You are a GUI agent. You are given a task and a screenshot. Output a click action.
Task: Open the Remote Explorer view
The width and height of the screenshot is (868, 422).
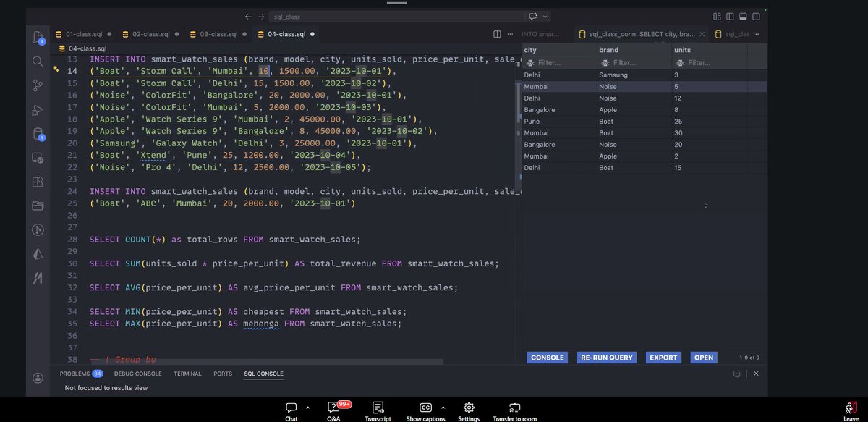pos(38,158)
